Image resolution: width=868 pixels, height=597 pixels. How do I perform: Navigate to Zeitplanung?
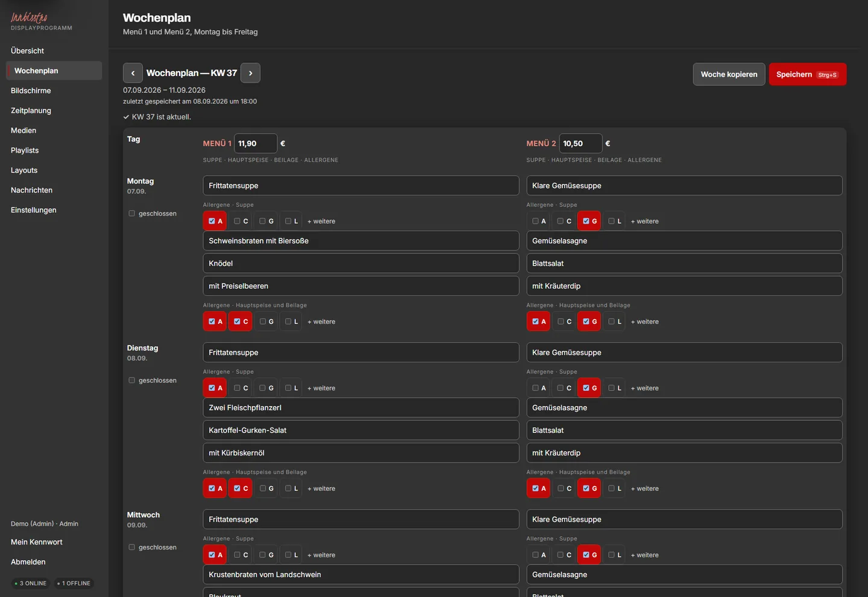(54, 110)
